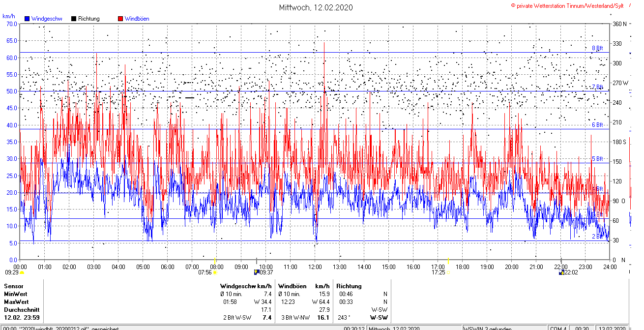This screenshot has height=330, width=644.
Task: Click the 00:33 direction maximum time
Action: [346, 301]
